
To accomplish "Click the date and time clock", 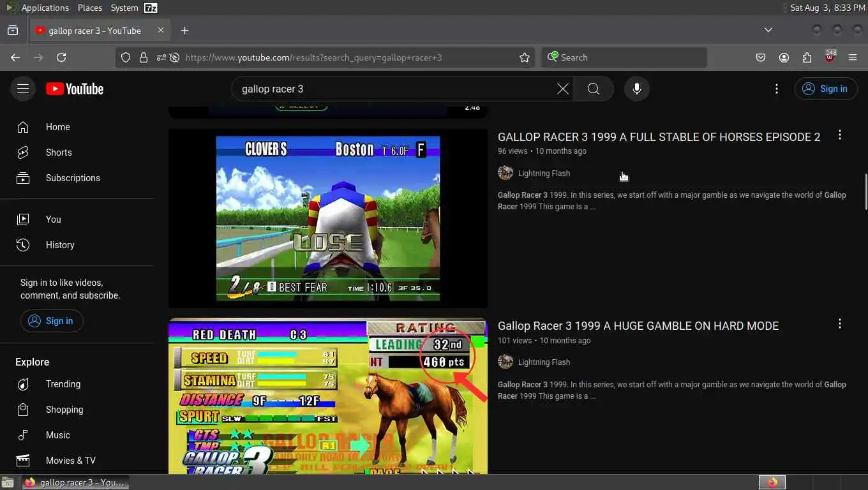I will point(828,8).
